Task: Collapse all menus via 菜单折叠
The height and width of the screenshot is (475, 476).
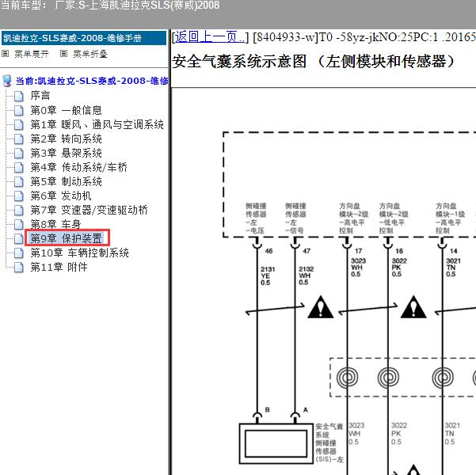Action: [x=90, y=54]
